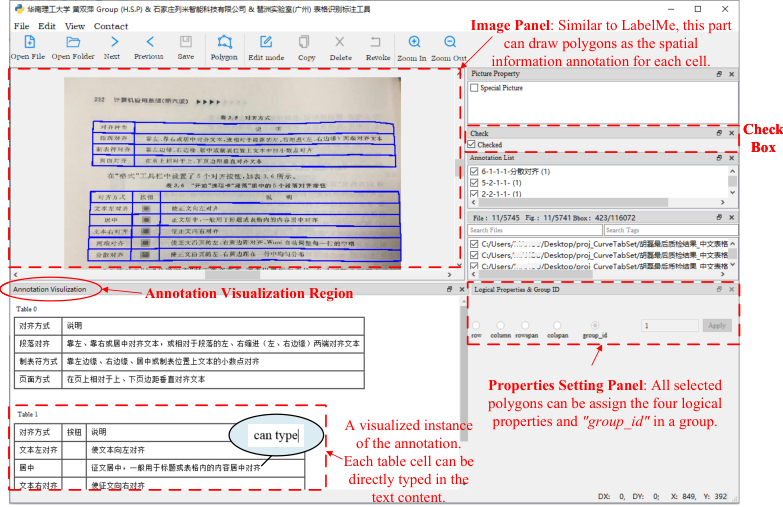The width and height of the screenshot is (783, 507).
Task: Click the Search Tags input field
Action: point(671,230)
